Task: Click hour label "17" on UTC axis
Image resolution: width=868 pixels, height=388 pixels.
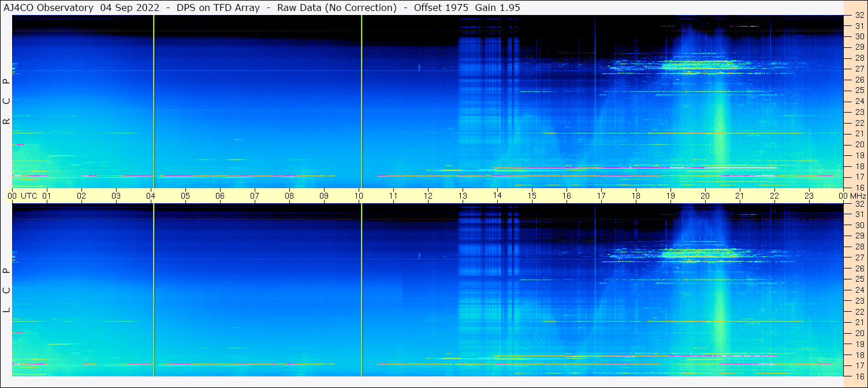Action: (601, 196)
